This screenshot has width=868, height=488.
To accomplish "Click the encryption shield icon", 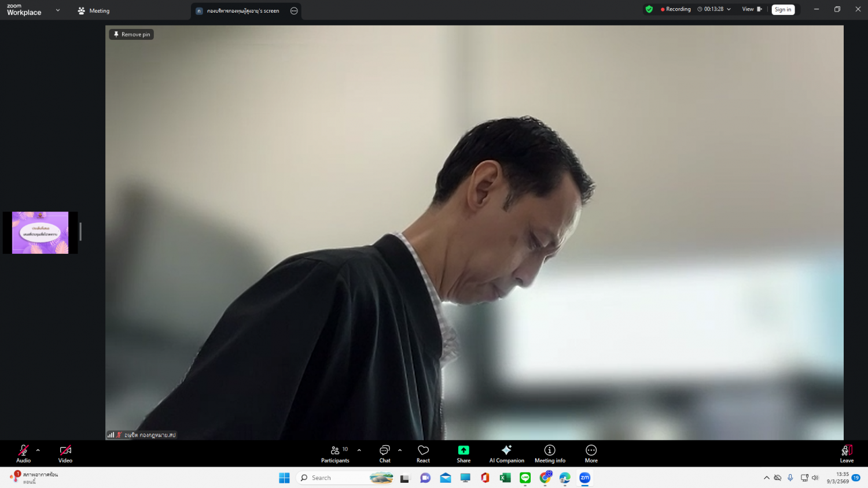I will tap(649, 9).
